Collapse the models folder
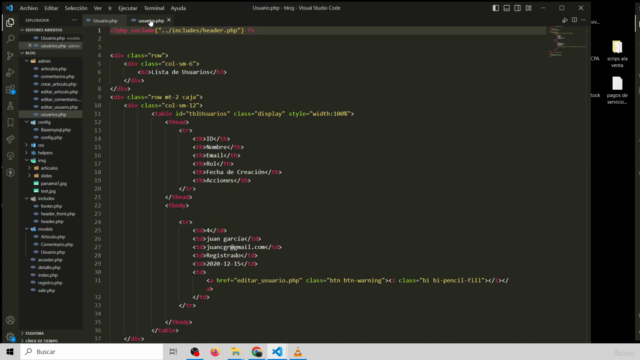 point(45,229)
